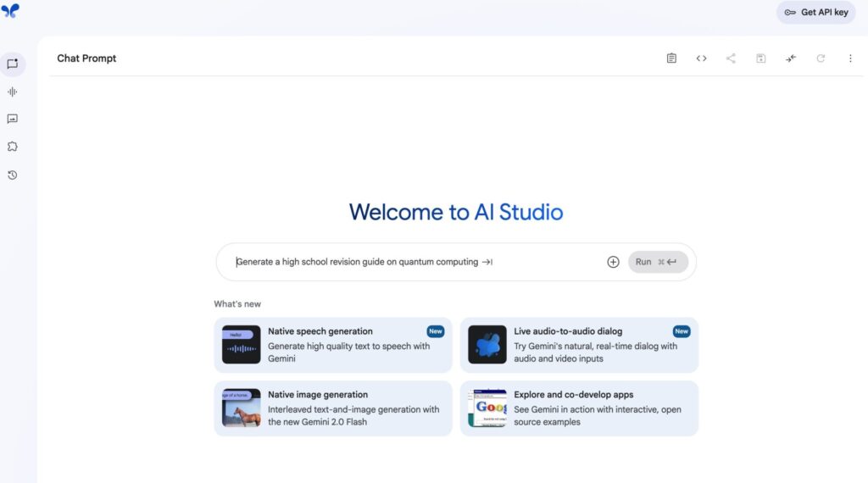The height and width of the screenshot is (483, 868).
Task: Click "Generate high quality text to speech" description
Action: tap(348, 353)
